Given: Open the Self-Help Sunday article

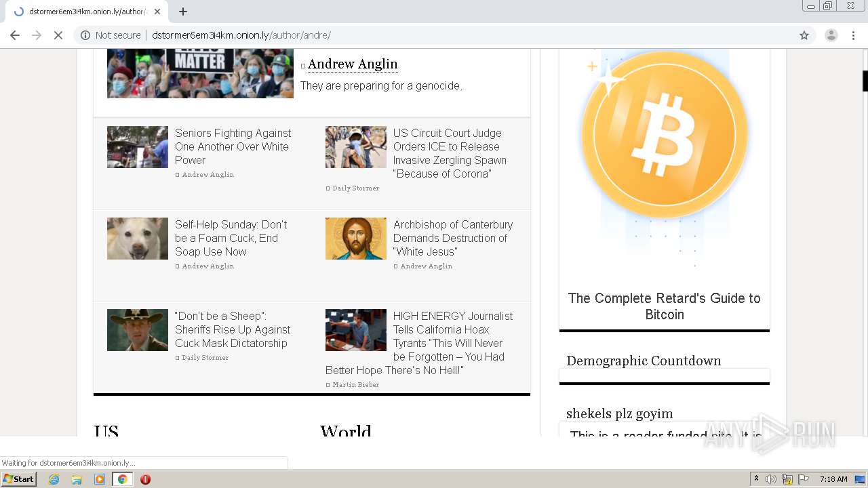Looking at the screenshot, I should (x=231, y=238).
